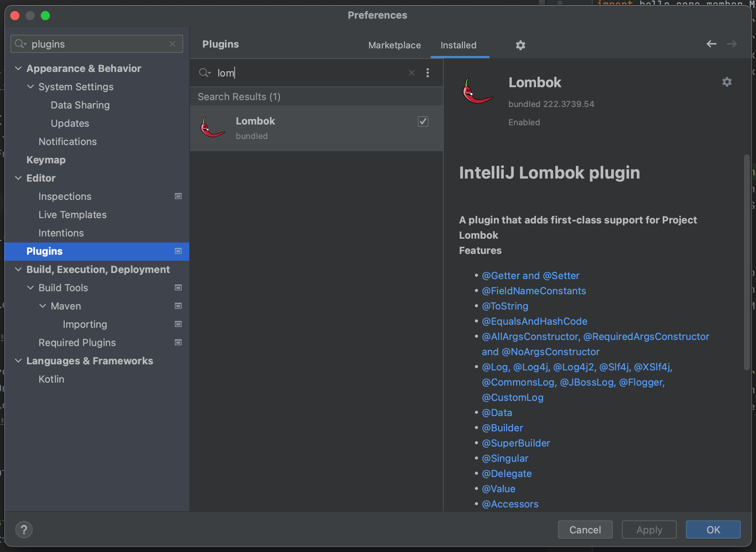Click the Cancel button

pyautogui.click(x=585, y=530)
